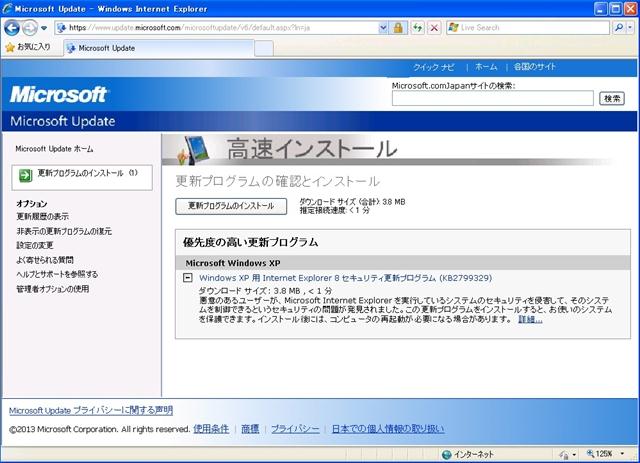640x463 pixels.
Task: Click the browser Back arrow button
Action: (12, 28)
